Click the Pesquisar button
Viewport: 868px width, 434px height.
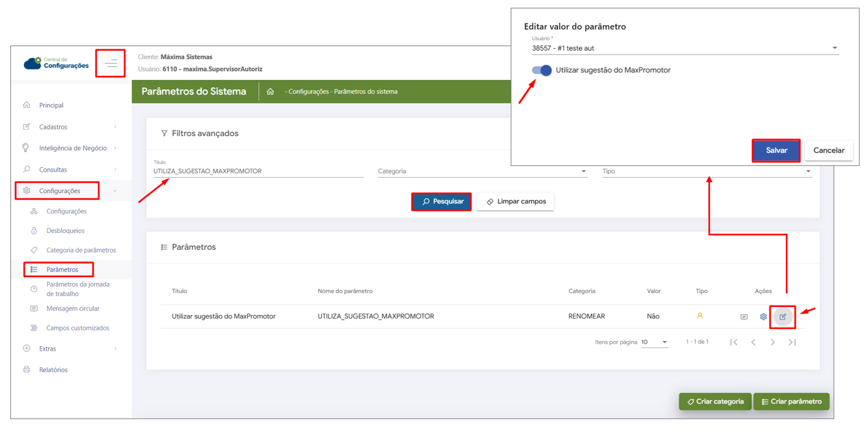pyautogui.click(x=442, y=202)
